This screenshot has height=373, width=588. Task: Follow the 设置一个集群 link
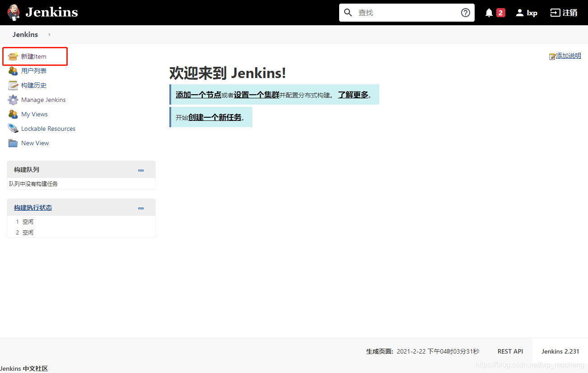[x=257, y=95]
